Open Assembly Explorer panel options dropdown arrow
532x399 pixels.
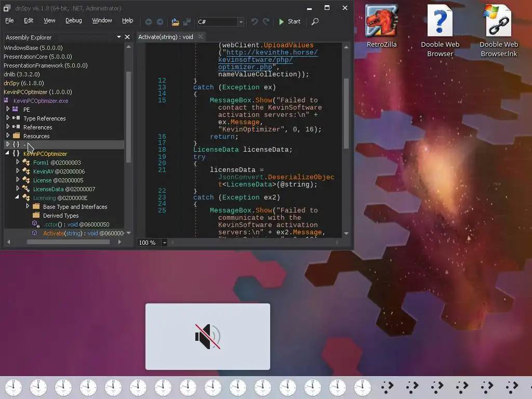pyautogui.click(x=119, y=37)
